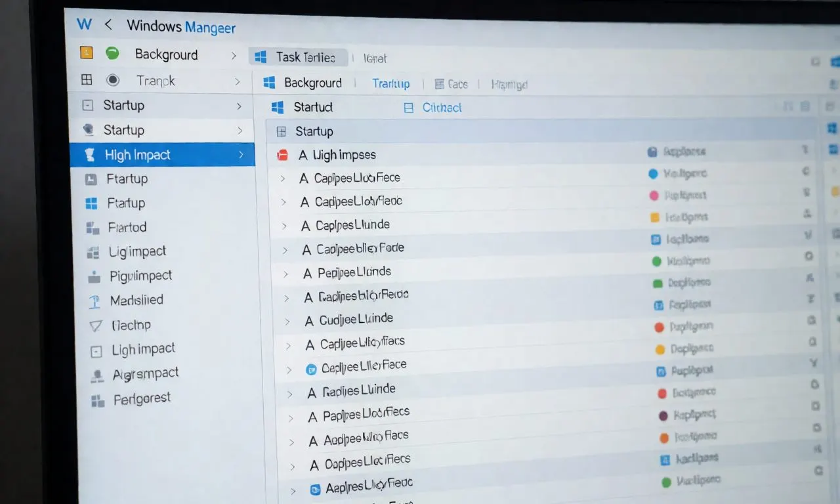The width and height of the screenshot is (840, 504).
Task: Switch to the Task Tarlies tab
Action: point(298,57)
